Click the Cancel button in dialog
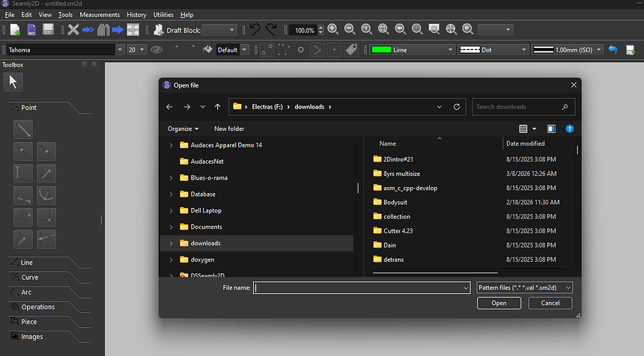This screenshot has height=356, width=644. (x=550, y=303)
